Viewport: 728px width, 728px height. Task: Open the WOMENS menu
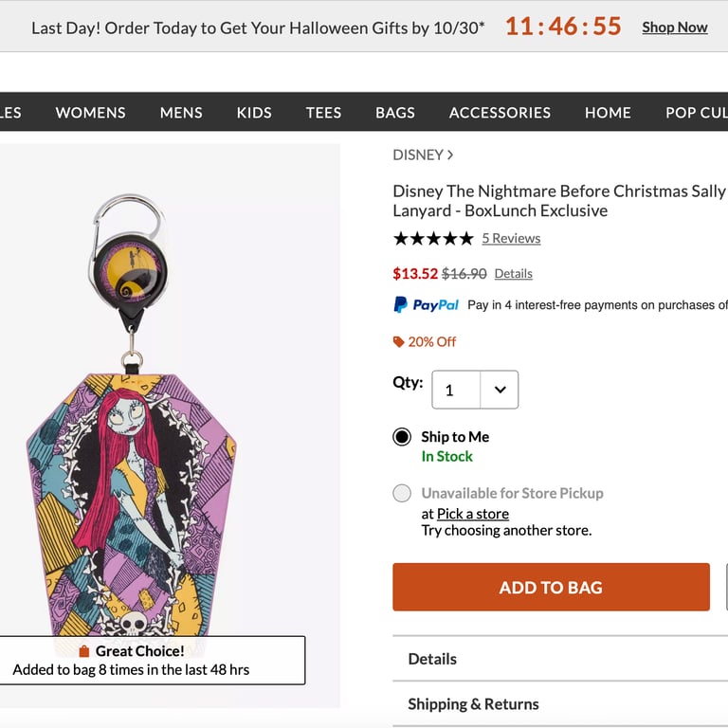(x=90, y=113)
